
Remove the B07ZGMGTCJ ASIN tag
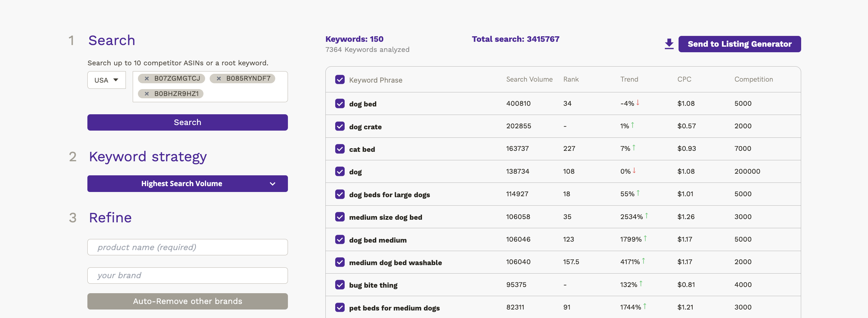tap(147, 79)
